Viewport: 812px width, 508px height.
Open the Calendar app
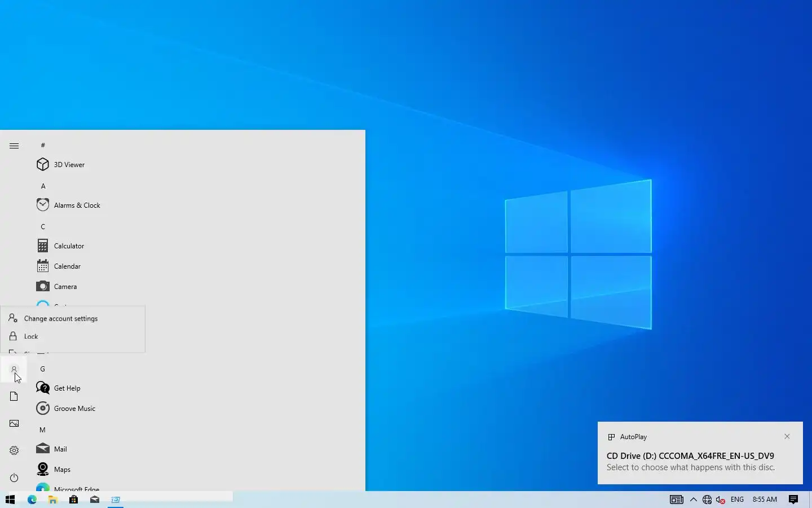tap(59, 266)
